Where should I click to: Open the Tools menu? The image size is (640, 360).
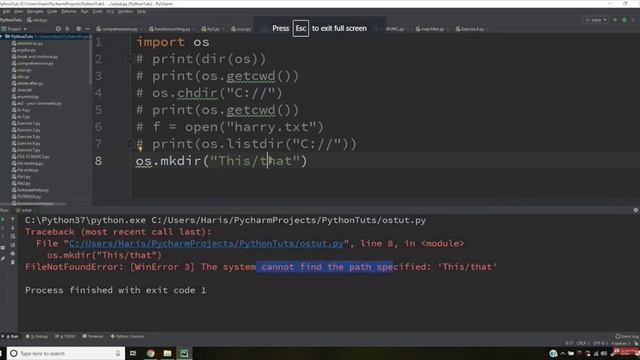pos(97,11)
